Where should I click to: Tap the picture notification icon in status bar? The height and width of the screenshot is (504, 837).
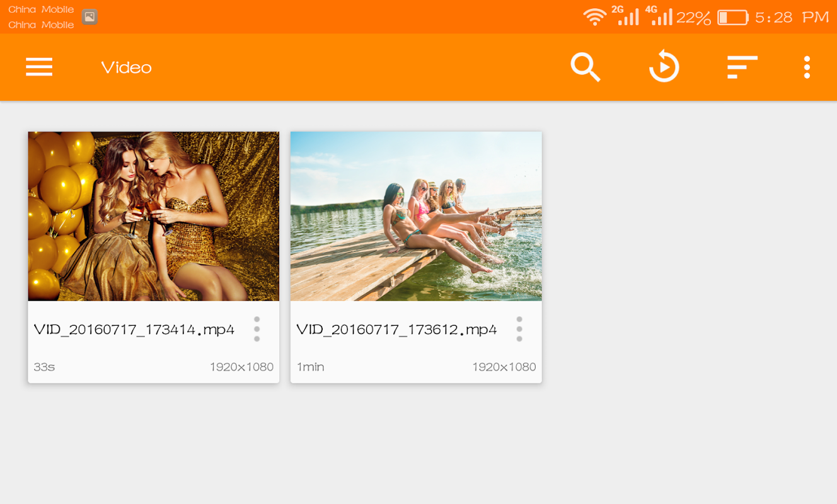[x=89, y=17]
